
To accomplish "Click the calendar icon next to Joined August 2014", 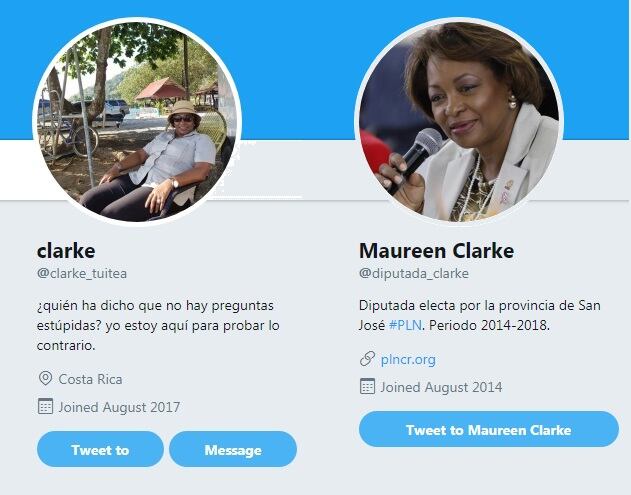I will point(367,386).
